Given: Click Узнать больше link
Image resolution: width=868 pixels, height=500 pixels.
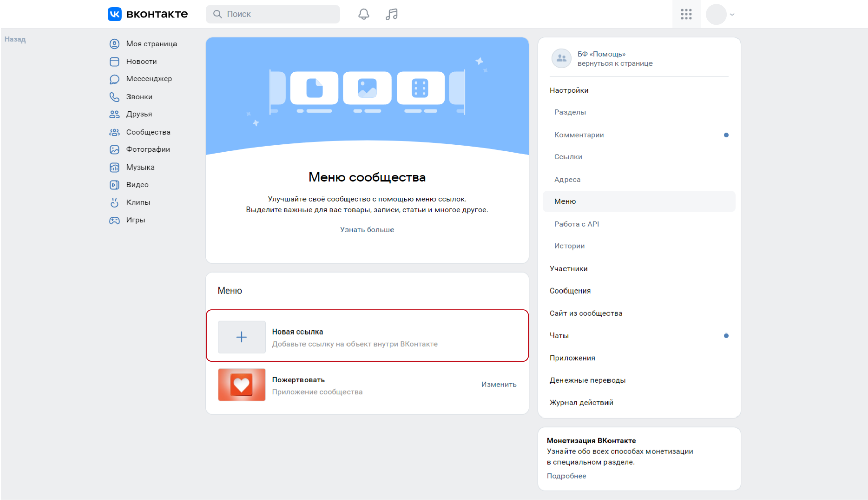Looking at the screenshot, I should [367, 230].
